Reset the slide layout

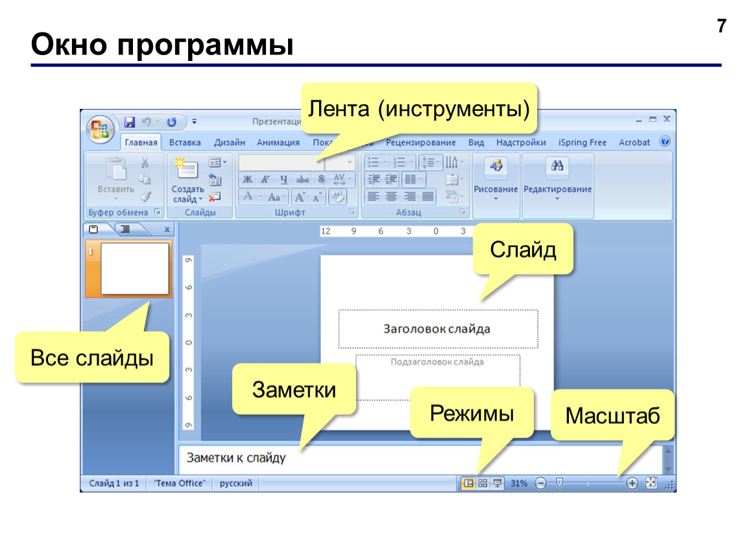pyautogui.click(x=215, y=180)
